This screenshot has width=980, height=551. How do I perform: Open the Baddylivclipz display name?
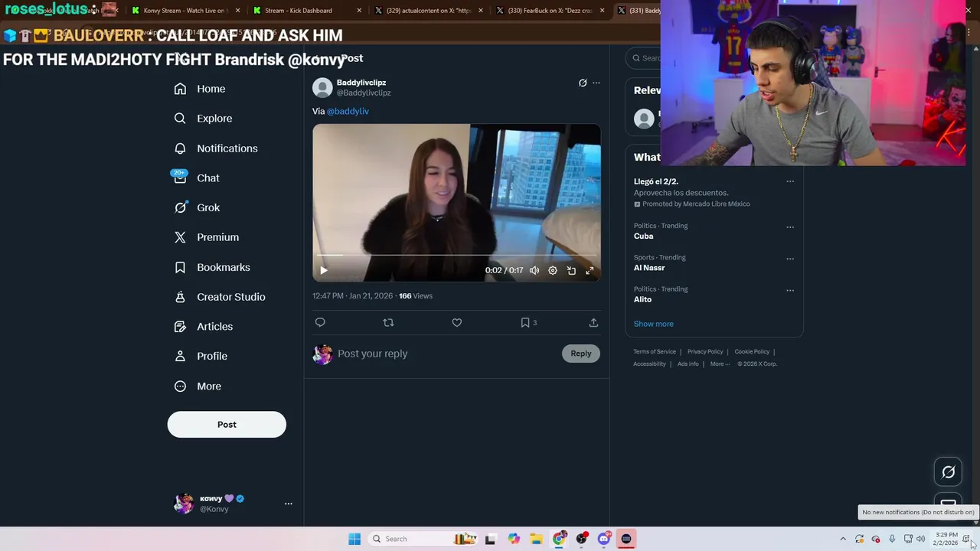pyautogui.click(x=361, y=83)
